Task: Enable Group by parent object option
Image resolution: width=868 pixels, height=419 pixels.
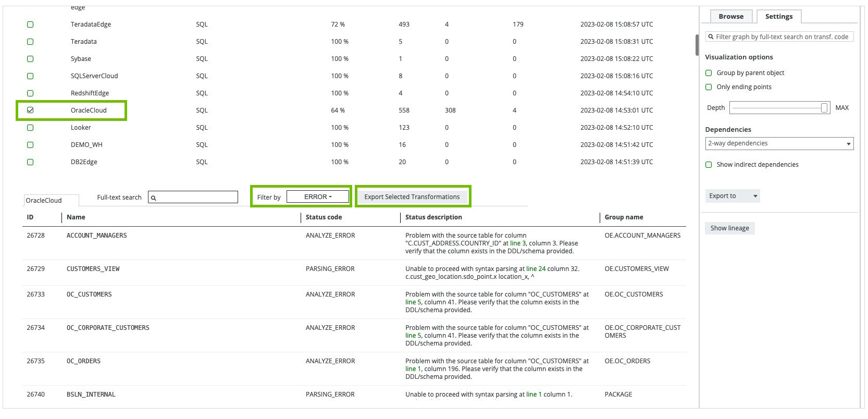Action: pyautogui.click(x=709, y=73)
